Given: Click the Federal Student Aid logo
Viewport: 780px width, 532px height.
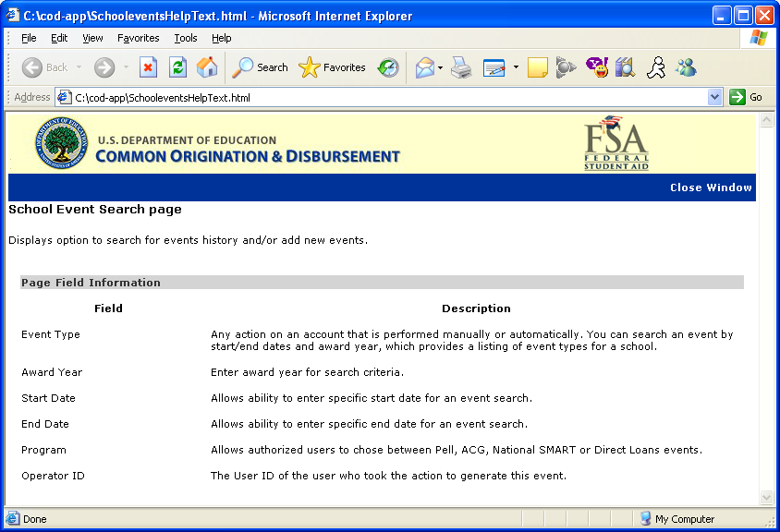Looking at the screenshot, I should pos(616,143).
